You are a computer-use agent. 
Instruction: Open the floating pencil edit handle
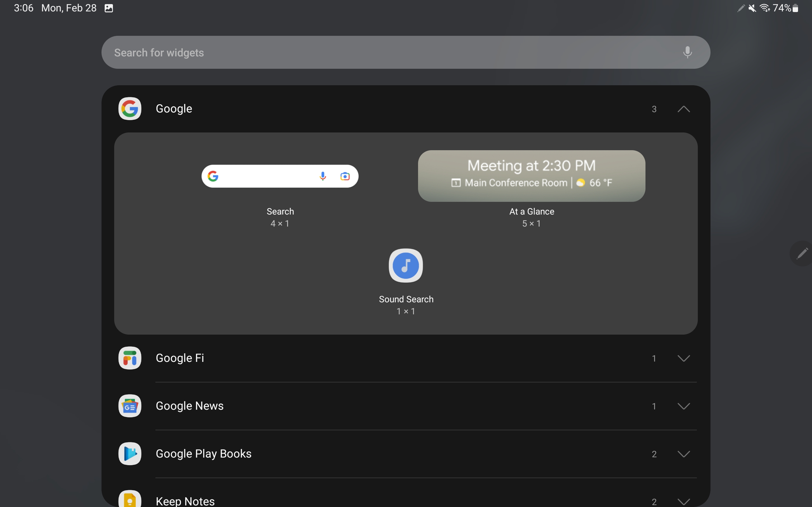(x=802, y=253)
